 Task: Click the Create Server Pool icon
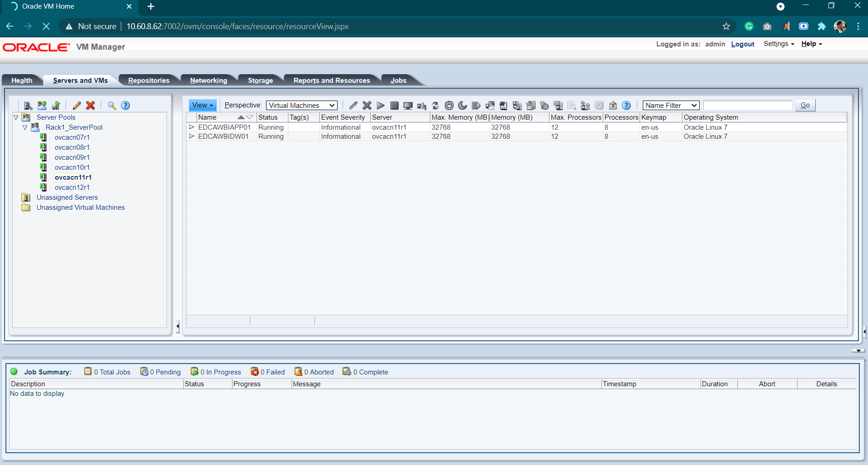(42, 106)
